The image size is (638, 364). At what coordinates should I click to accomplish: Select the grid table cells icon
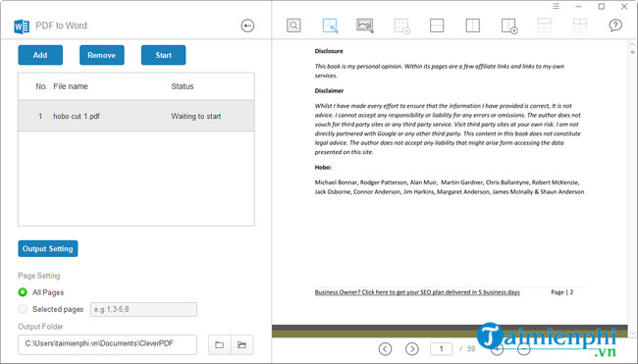pyautogui.click(x=580, y=26)
